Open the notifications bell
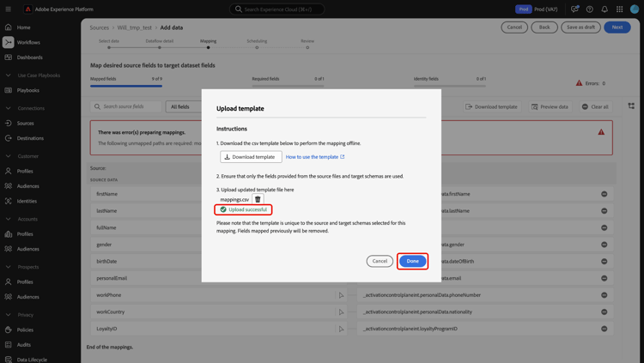This screenshot has height=363, width=644. pyautogui.click(x=605, y=9)
